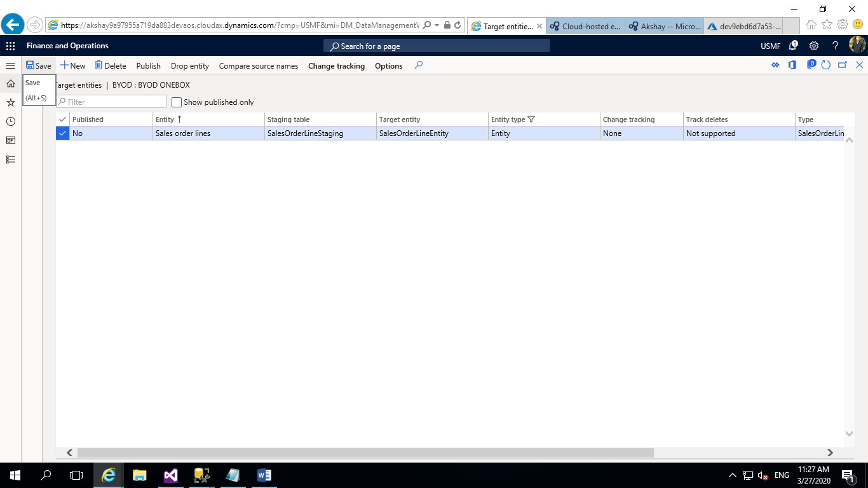Close the Target entities form
Image resolution: width=868 pixels, height=488 pixels.
tap(859, 65)
